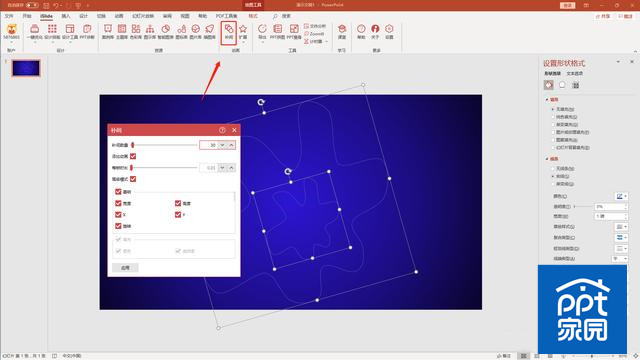640x360 pixels.
Task: Open the PPT瘦身 file slimming tool
Action: point(294,32)
